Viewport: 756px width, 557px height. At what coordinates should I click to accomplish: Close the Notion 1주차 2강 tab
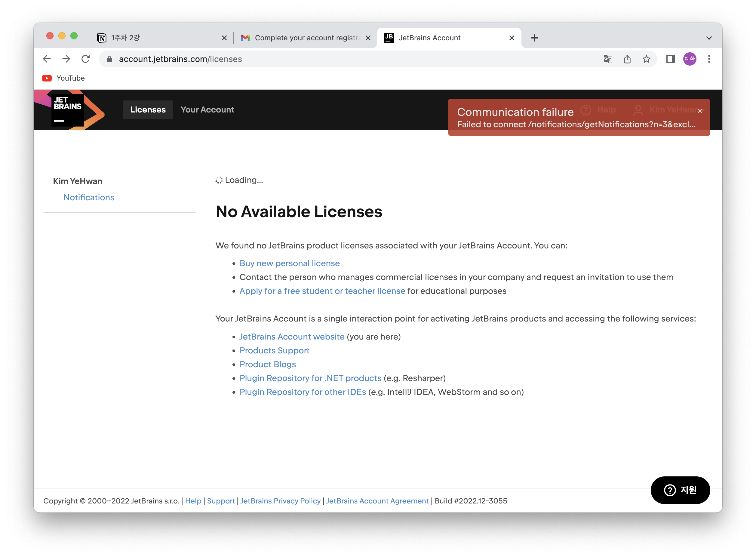click(224, 38)
